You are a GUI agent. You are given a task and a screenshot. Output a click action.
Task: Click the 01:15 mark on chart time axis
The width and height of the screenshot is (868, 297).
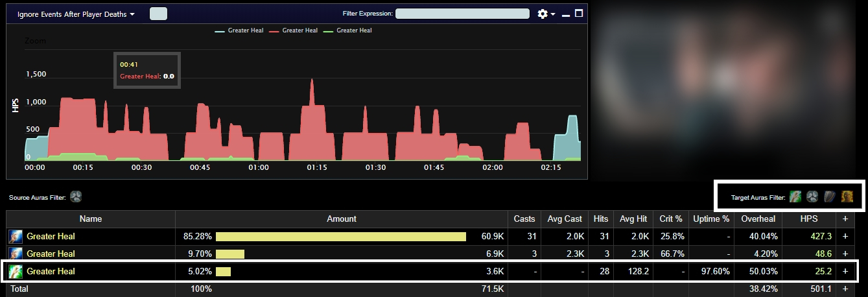coord(317,167)
